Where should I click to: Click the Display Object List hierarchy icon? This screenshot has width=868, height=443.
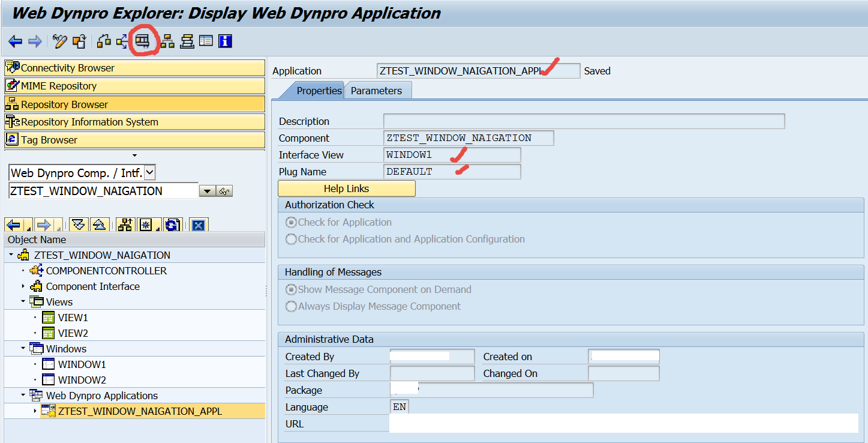(167, 41)
